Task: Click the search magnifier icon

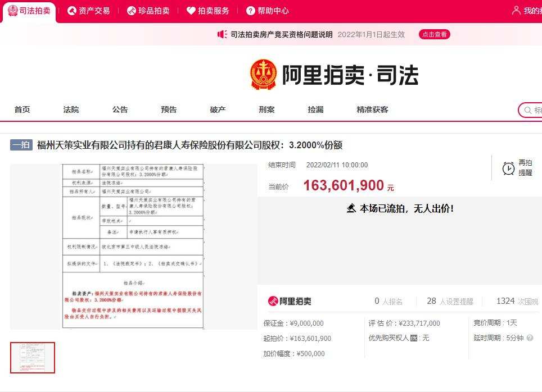Action: point(528,110)
